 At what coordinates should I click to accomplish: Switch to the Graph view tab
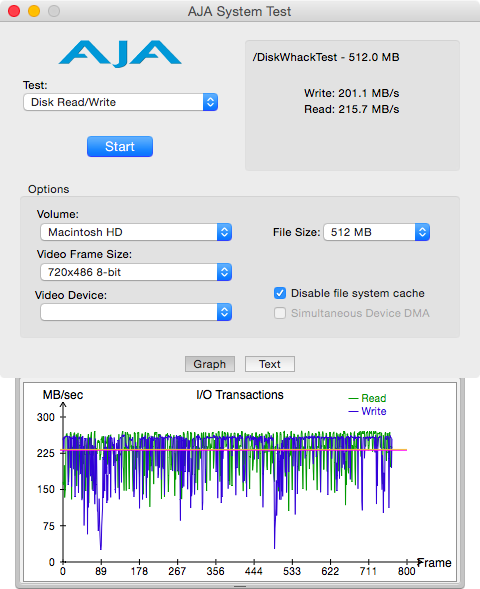[210, 364]
